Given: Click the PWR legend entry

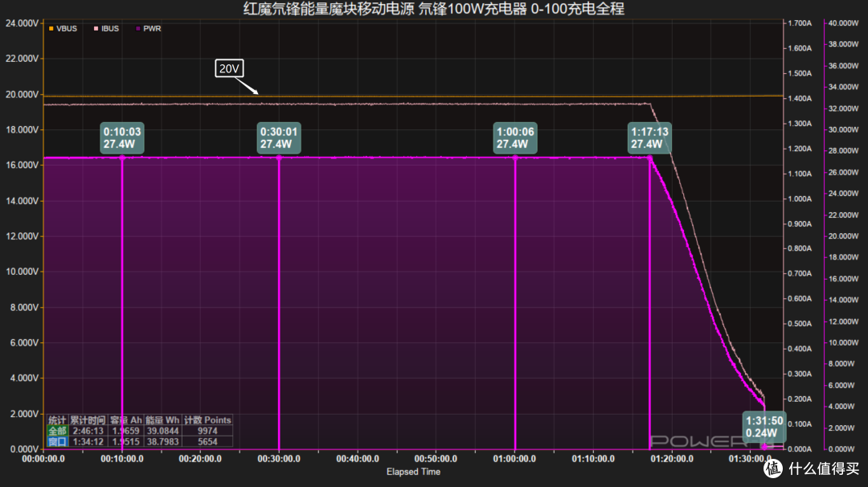Looking at the screenshot, I should coord(149,28).
